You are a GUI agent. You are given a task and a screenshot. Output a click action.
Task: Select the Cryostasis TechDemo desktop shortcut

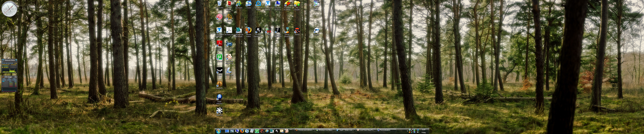tap(278, 32)
